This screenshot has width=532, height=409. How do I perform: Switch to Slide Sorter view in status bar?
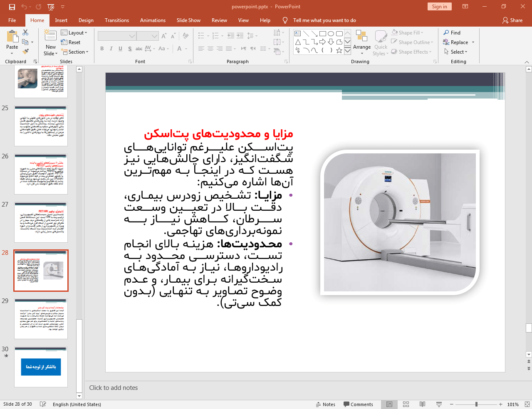tap(406, 404)
